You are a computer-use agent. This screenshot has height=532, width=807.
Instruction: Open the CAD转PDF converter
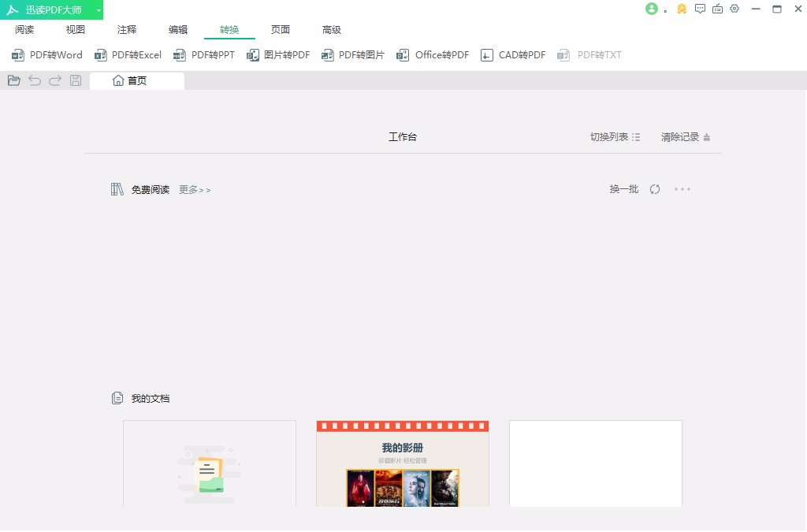(x=512, y=55)
